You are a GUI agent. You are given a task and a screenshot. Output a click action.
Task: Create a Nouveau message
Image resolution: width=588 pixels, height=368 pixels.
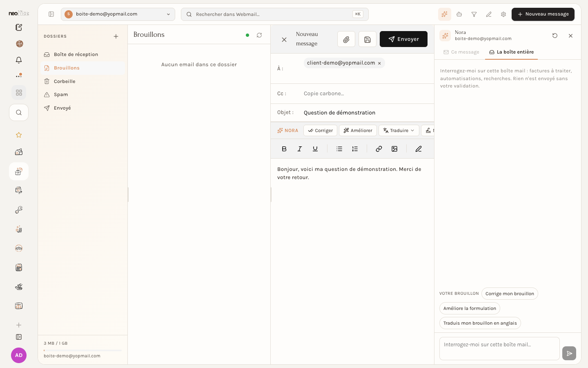click(x=543, y=14)
